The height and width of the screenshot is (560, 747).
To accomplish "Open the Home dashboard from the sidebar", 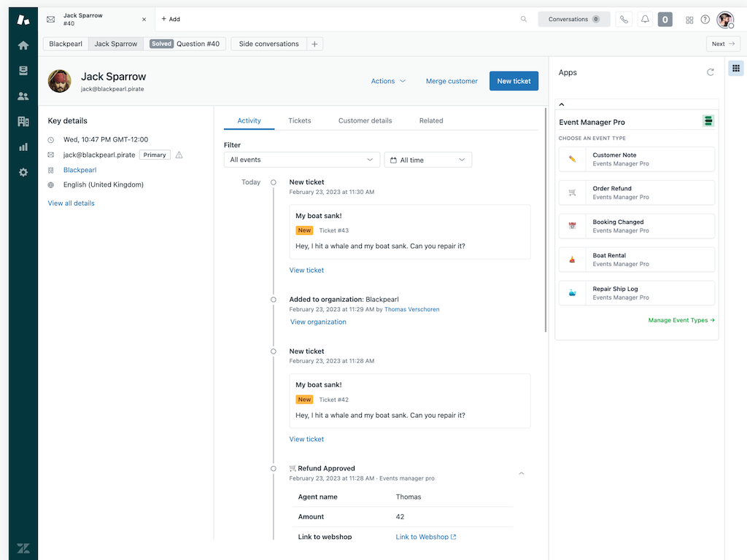I will pyautogui.click(x=23, y=44).
